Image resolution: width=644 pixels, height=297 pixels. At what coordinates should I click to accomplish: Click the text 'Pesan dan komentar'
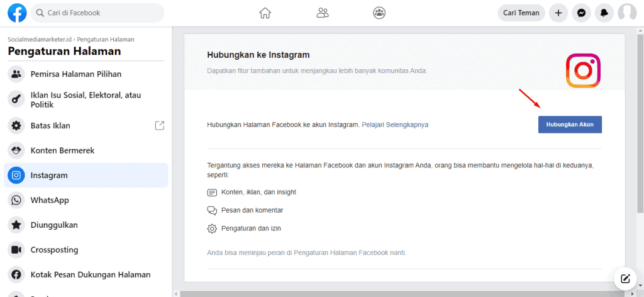tap(252, 210)
